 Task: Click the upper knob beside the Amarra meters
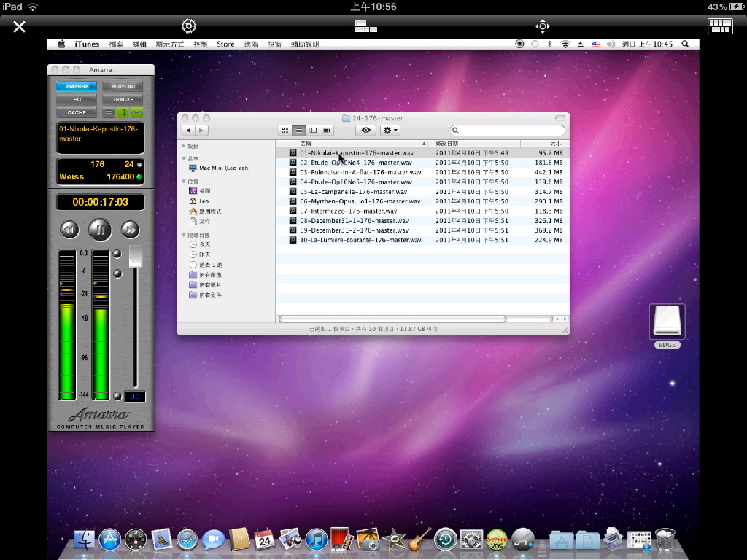pos(117,254)
